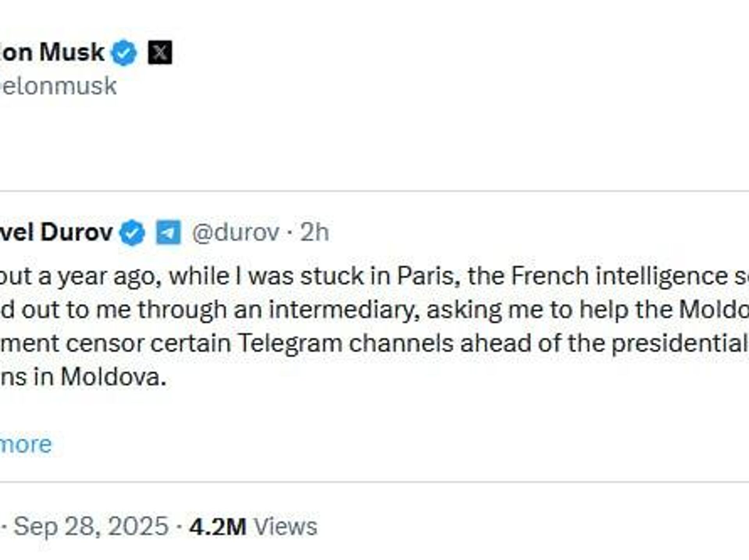Click the blue verified badge beside Elon Musk
Screen dimensions: 749x560
124,53
